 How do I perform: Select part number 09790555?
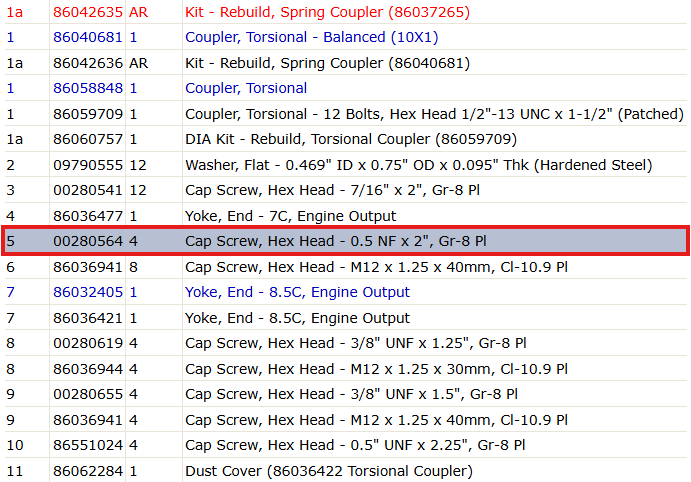click(x=88, y=165)
